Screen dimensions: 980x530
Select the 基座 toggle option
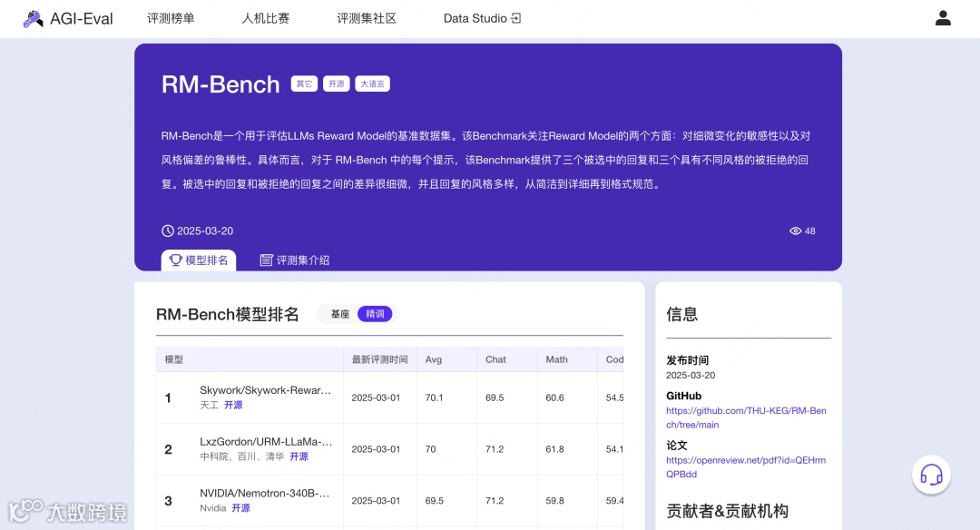[340, 314]
